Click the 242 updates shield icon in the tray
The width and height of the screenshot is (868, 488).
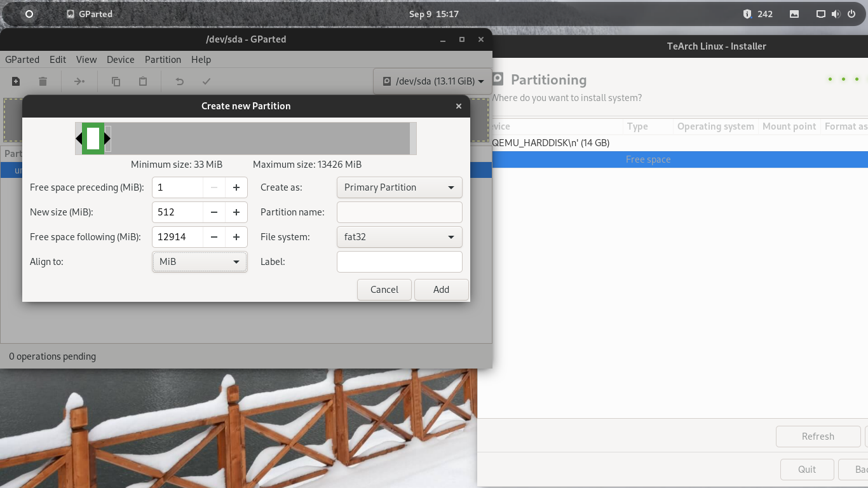coord(759,14)
